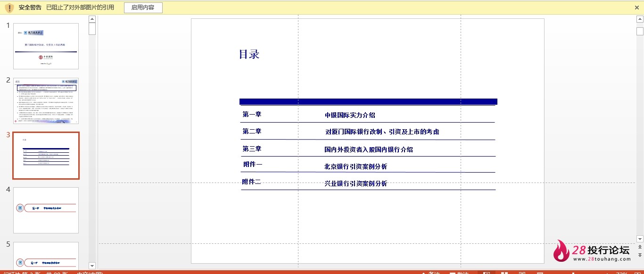Click the 启用内容 button
Screen dimensions: 644x274
[143, 8]
